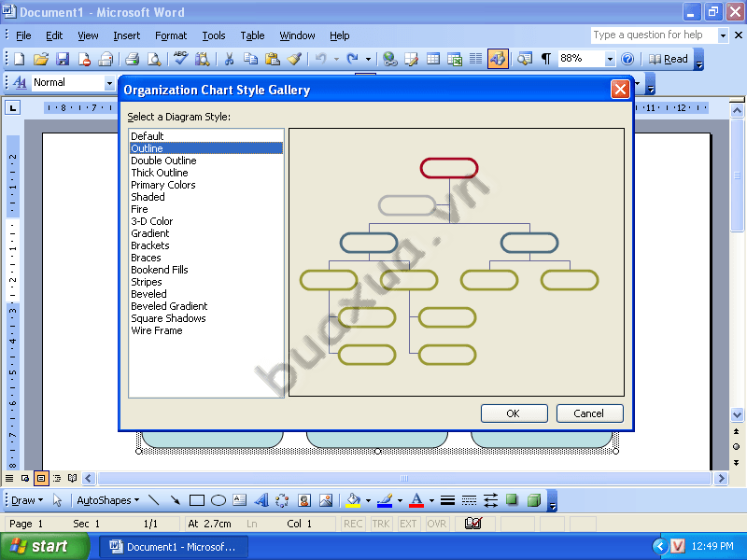Screen dimensions: 747x560
Task: Click the Open file toolbar icon
Action: click(41, 59)
